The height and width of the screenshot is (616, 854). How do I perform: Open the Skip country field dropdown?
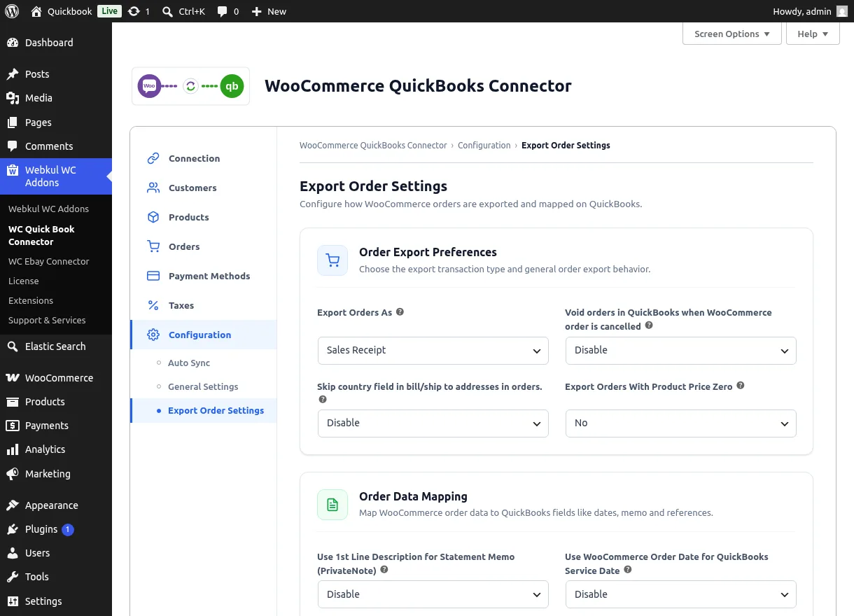tap(433, 423)
